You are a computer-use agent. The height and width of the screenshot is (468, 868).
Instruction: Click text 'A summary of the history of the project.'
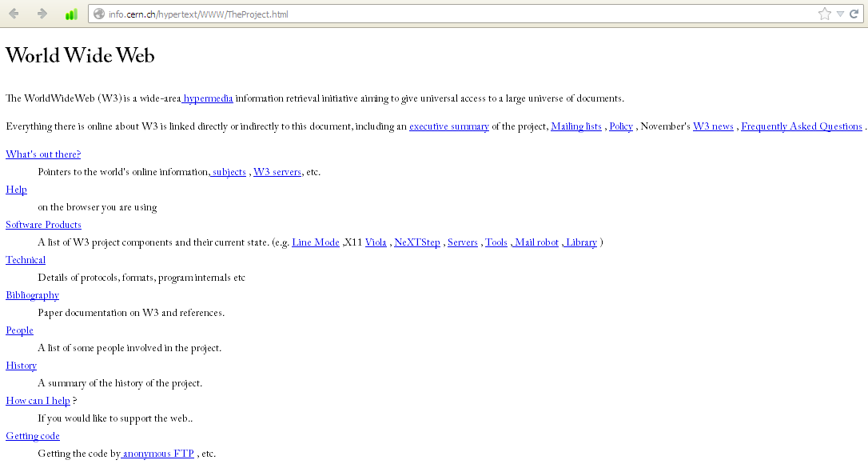click(120, 383)
